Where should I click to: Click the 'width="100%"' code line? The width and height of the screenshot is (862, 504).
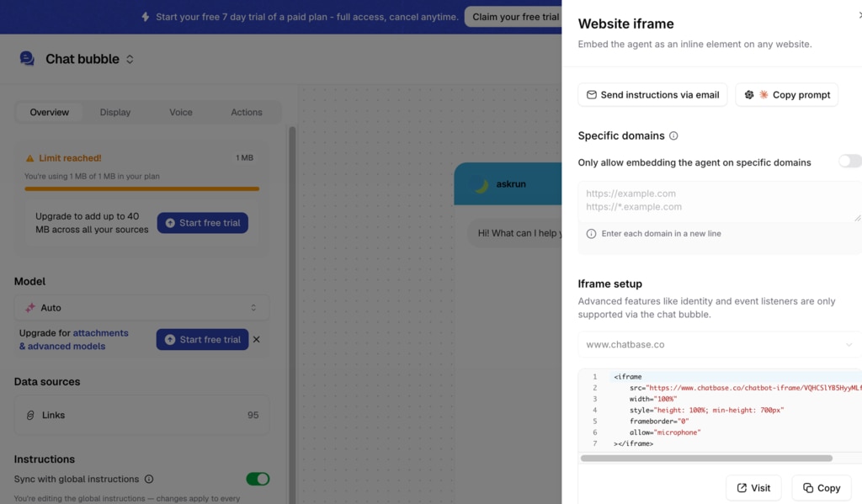(653, 399)
